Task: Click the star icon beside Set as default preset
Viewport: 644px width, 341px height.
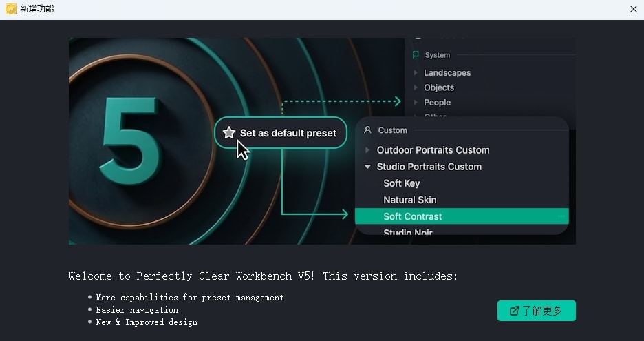Action: click(229, 133)
